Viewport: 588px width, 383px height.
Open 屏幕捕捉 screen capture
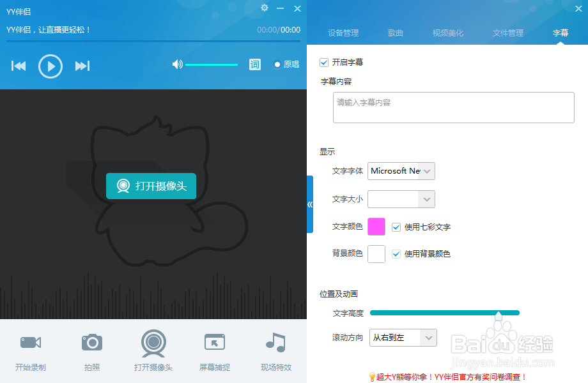point(215,351)
